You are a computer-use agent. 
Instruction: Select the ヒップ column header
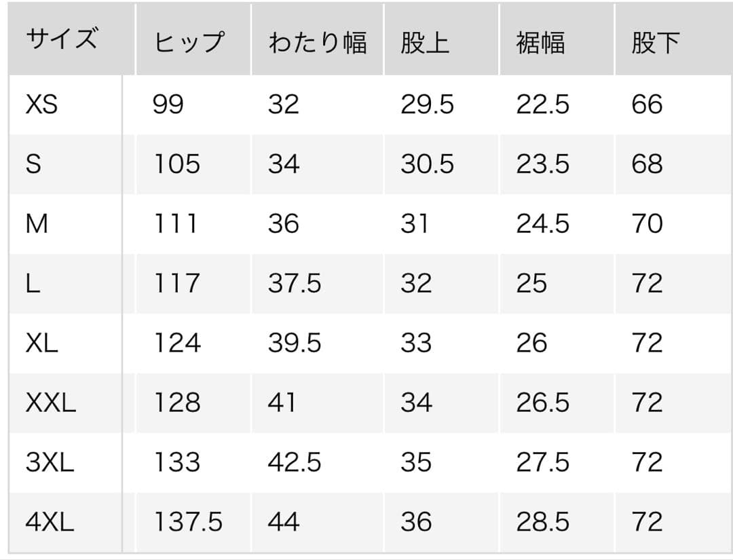tap(189, 43)
